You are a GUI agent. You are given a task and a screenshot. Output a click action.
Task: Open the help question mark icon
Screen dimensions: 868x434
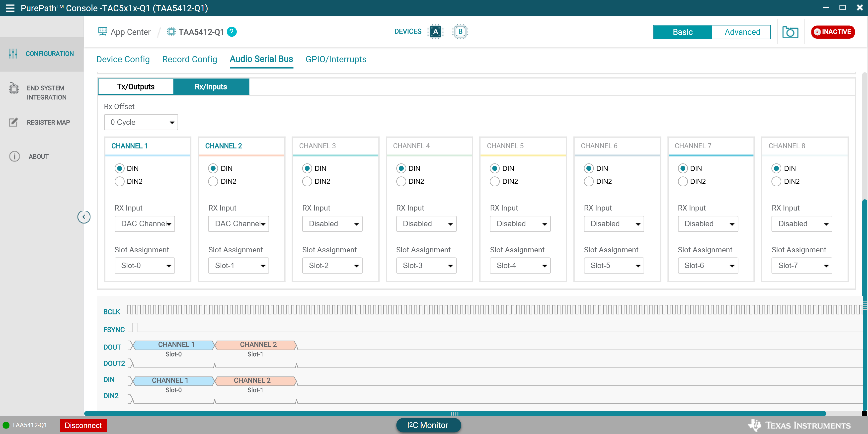tap(232, 32)
